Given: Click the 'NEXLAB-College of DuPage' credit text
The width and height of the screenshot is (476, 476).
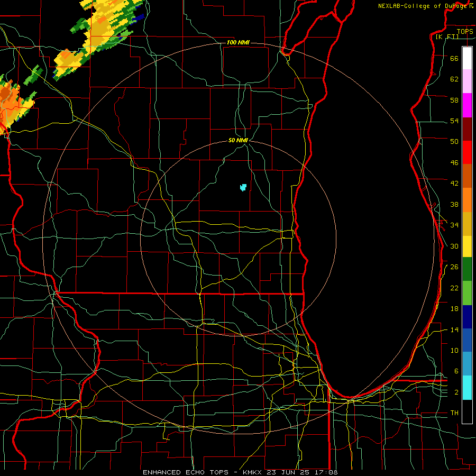Looking at the screenshot, I should click(x=423, y=6).
